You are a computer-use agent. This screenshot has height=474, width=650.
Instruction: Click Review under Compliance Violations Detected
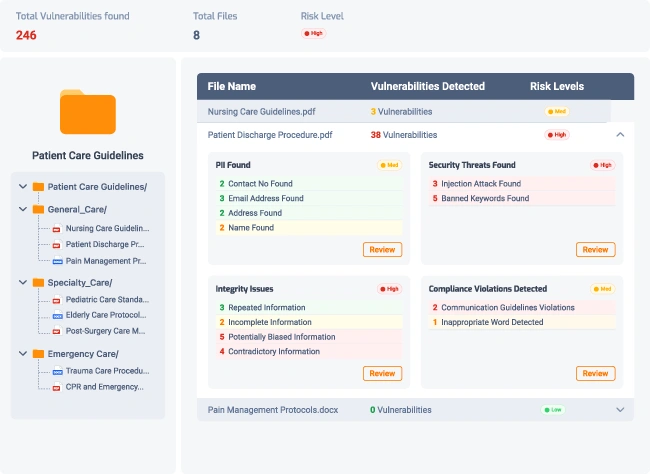click(x=595, y=373)
